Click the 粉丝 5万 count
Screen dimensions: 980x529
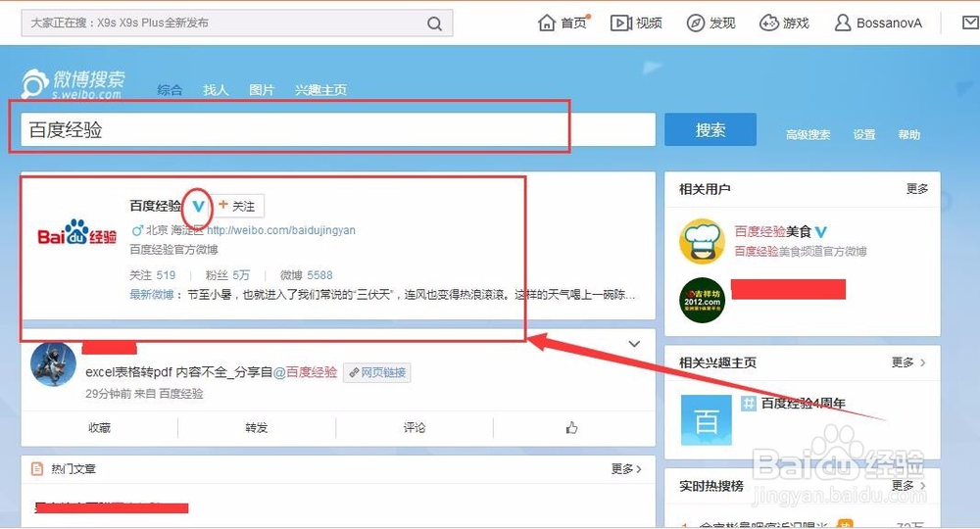click(x=227, y=275)
